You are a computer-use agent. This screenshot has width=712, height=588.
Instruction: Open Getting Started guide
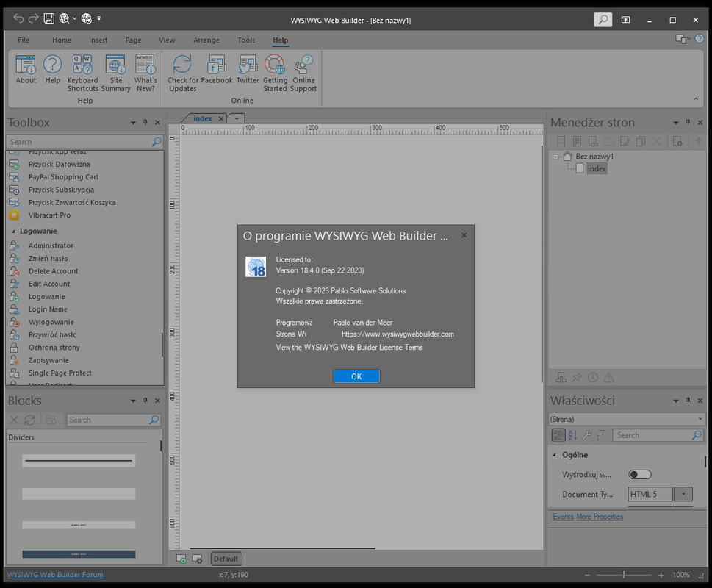275,73
